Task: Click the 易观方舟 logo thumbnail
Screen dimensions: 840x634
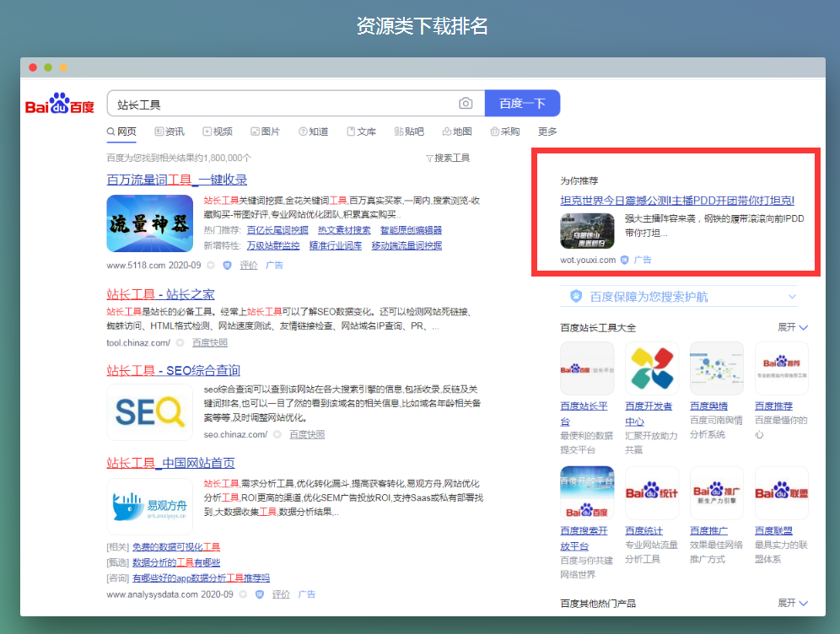Action: point(149,507)
